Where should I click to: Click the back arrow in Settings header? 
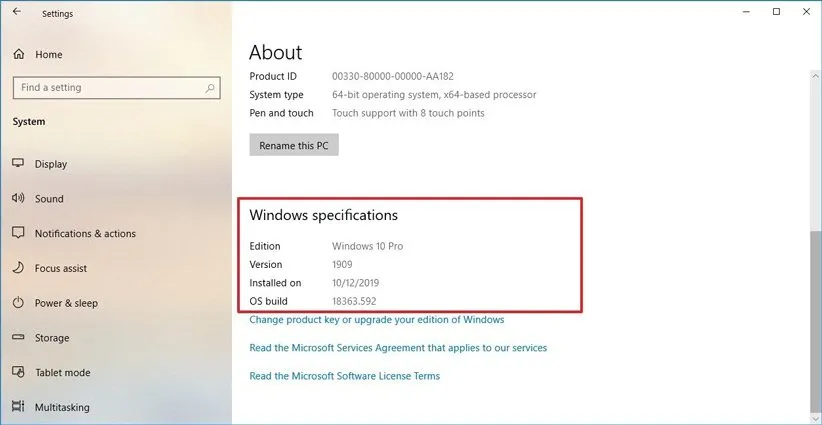(16, 12)
